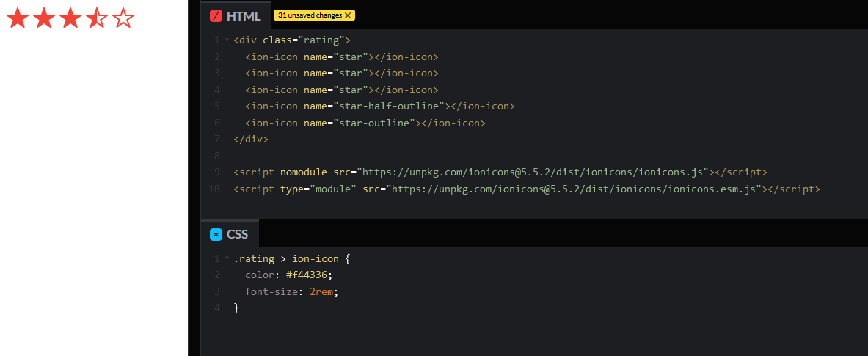Click the third filled star icon

coord(70,18)
